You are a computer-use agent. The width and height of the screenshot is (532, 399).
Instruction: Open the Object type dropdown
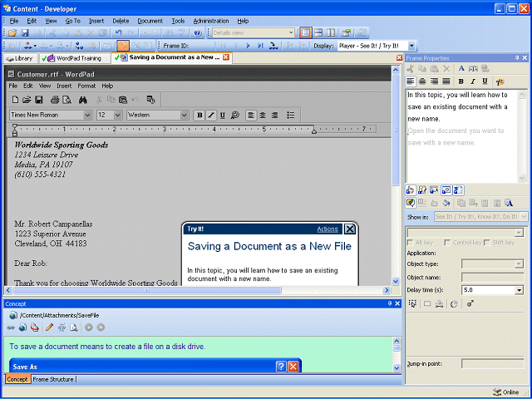[519, 264]
